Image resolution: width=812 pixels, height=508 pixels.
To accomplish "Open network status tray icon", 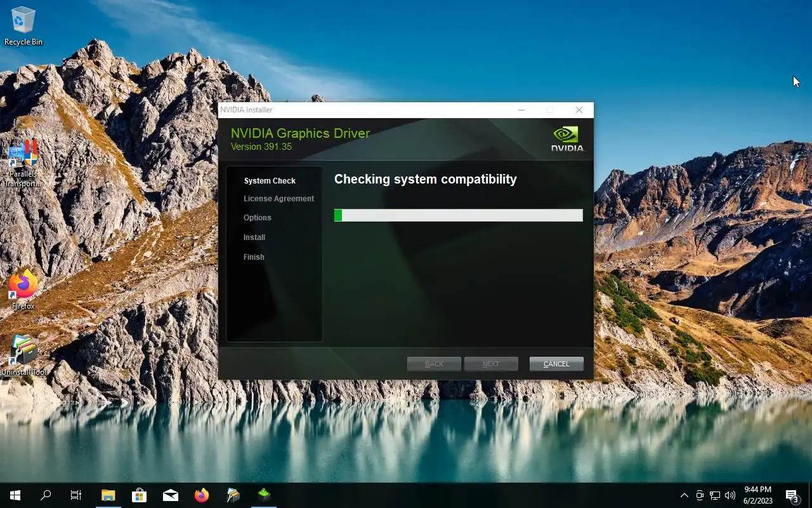I will (715, 495).
